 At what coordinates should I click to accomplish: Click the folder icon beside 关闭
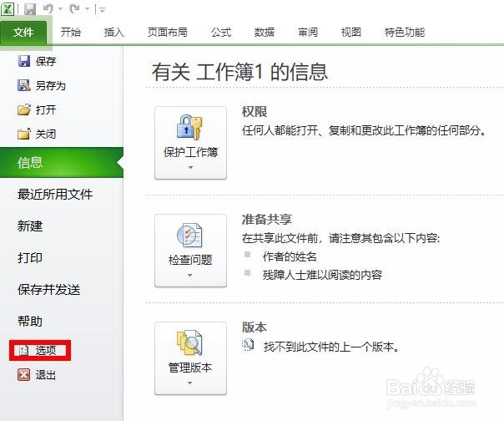pyautogui.click(x=24, y=134)
